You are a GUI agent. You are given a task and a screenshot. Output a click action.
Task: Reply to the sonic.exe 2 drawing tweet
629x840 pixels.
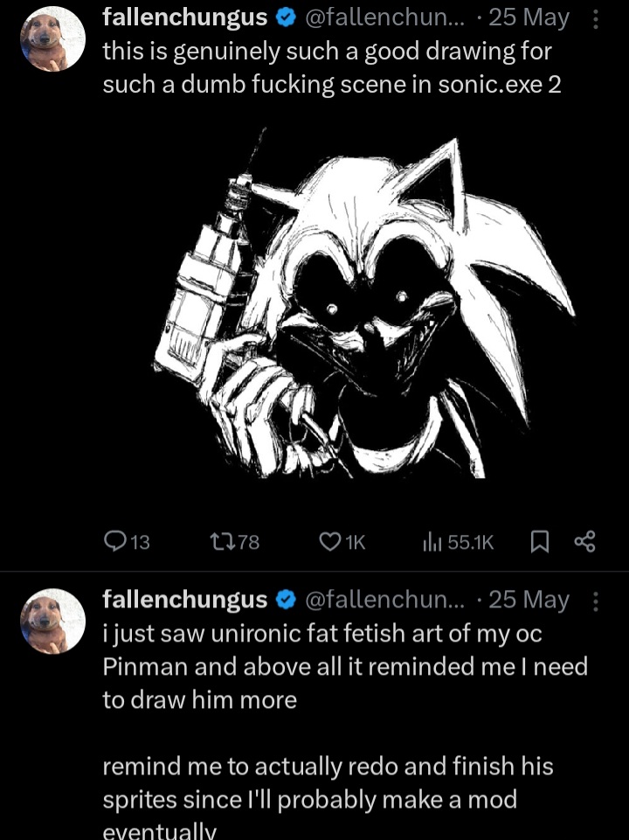[x=114, y=543]
